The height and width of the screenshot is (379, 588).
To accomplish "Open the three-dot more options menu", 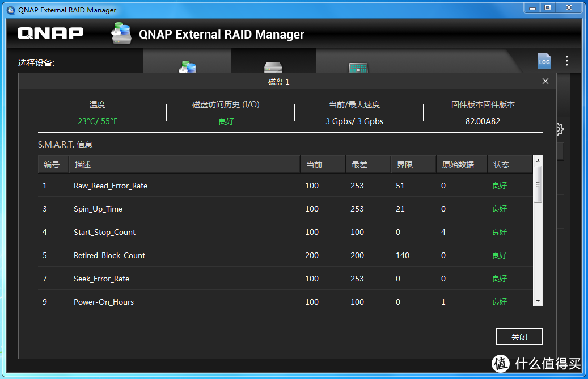I will [x=566, y=60].
